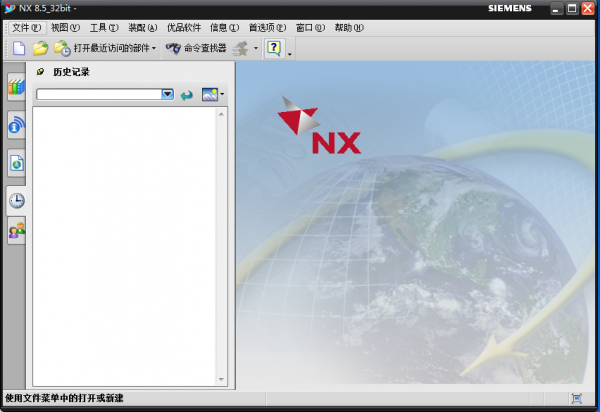The height and width of the screenshot is (412, 600).
Task: Click the green return arrow icon
Action: click(187, 94)
